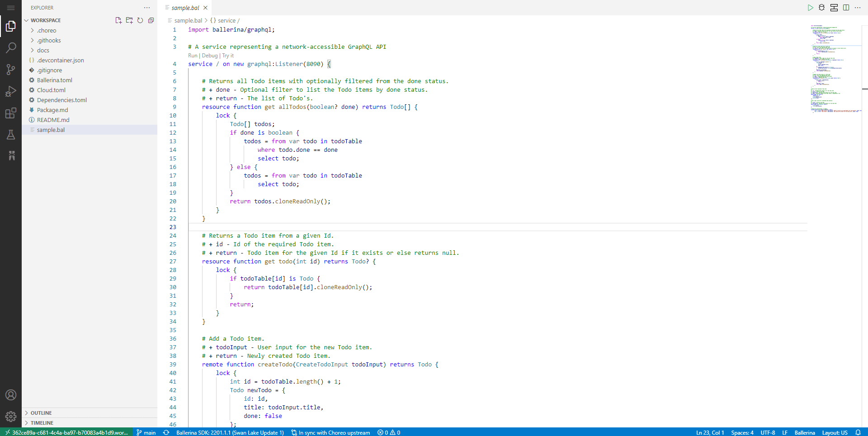This screenshot has width=868, height=436.
Task: Run the Ballerina file with play icon
Action: point(810,8)
